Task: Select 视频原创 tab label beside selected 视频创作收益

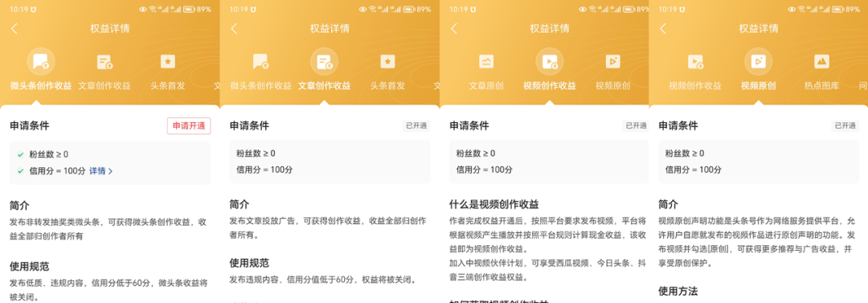Action: point(612,86)
